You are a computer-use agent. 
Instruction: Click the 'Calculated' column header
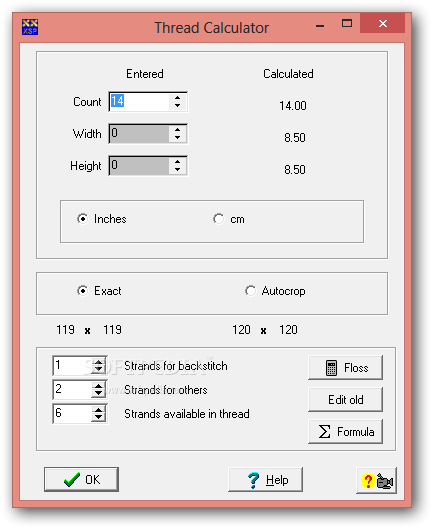pyautogui.click(x=288, y=74)
